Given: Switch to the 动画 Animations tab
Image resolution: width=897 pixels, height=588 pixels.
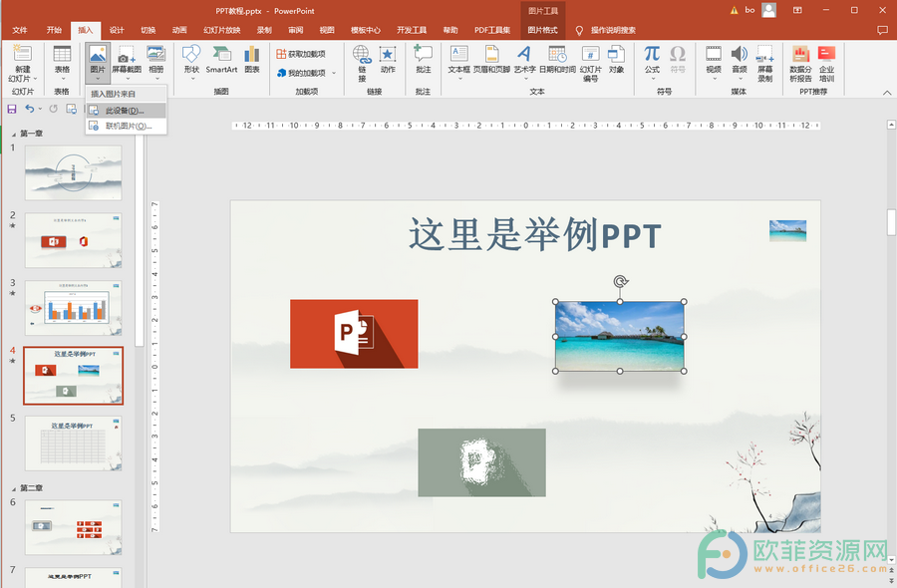Looking at the screenshot, I should (179, 30).
